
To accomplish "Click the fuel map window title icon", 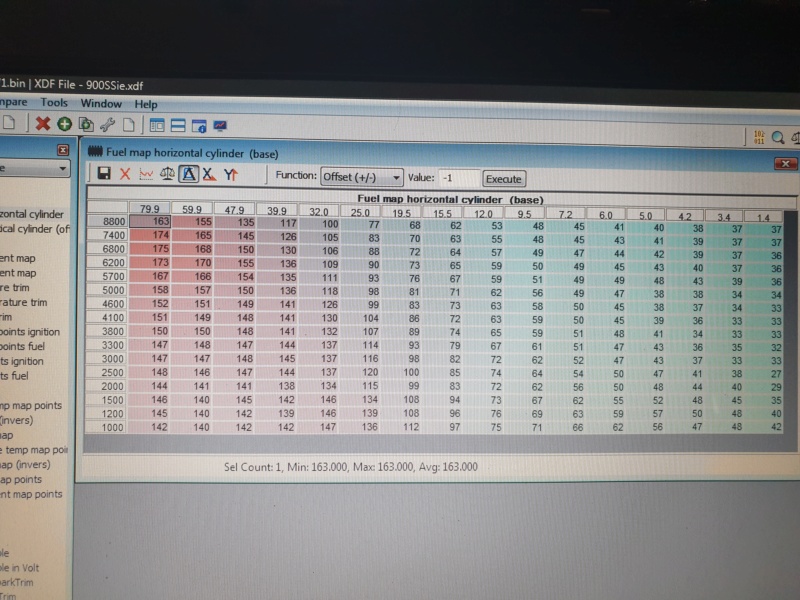I will (95, 151).
